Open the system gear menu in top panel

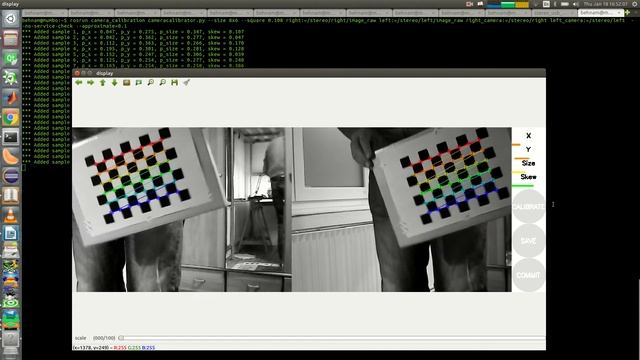tap(635, 4)
